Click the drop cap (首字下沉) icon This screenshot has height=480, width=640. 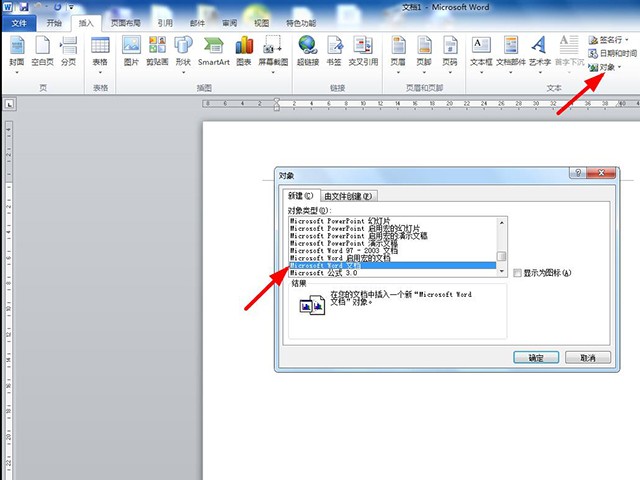pos(569,45)
